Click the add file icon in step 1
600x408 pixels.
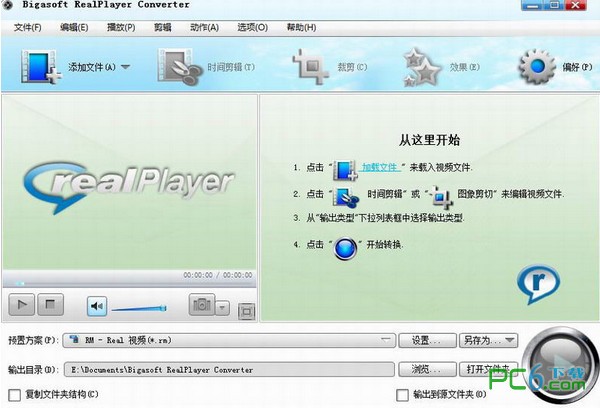(345, 170)
